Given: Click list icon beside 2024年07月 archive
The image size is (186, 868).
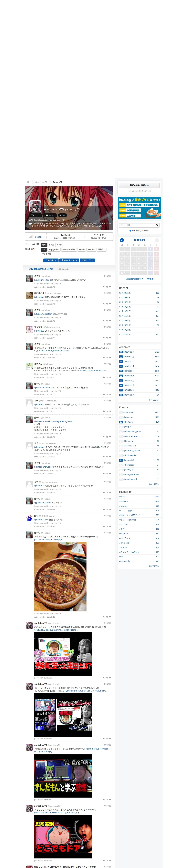Looking at the screenshot, I should (121, 386).
